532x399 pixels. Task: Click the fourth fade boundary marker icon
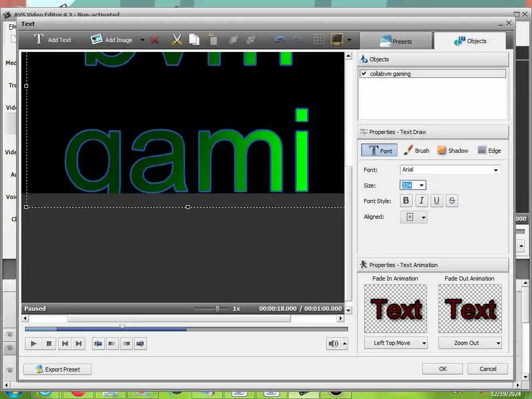[x=140, y=344]
